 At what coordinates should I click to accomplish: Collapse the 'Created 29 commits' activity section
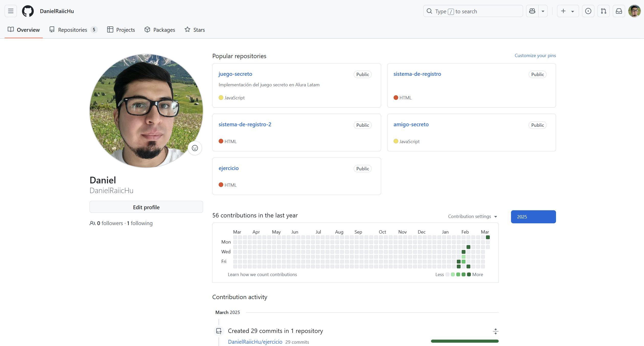click(495, 331)
